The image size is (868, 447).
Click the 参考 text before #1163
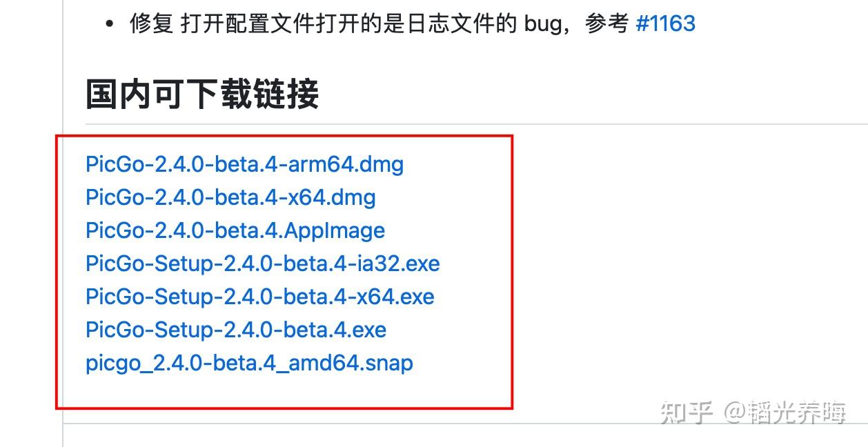coord(606,23)
